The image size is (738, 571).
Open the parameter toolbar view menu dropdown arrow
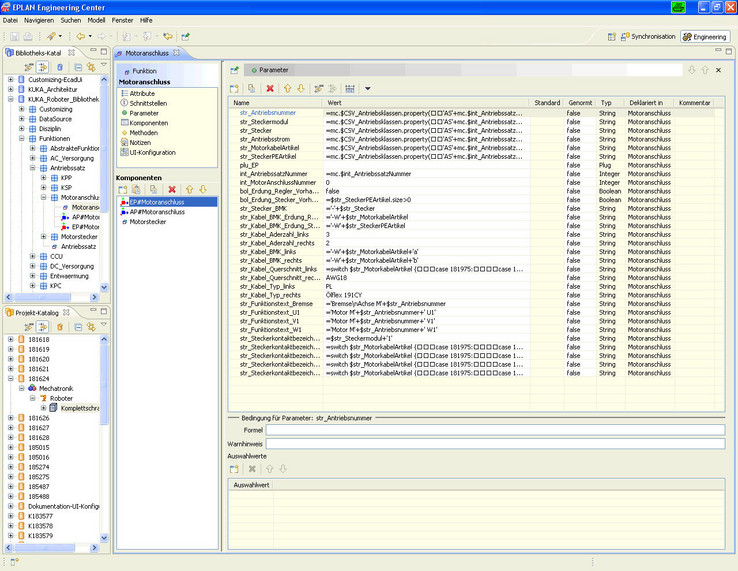tap(367, 89)
